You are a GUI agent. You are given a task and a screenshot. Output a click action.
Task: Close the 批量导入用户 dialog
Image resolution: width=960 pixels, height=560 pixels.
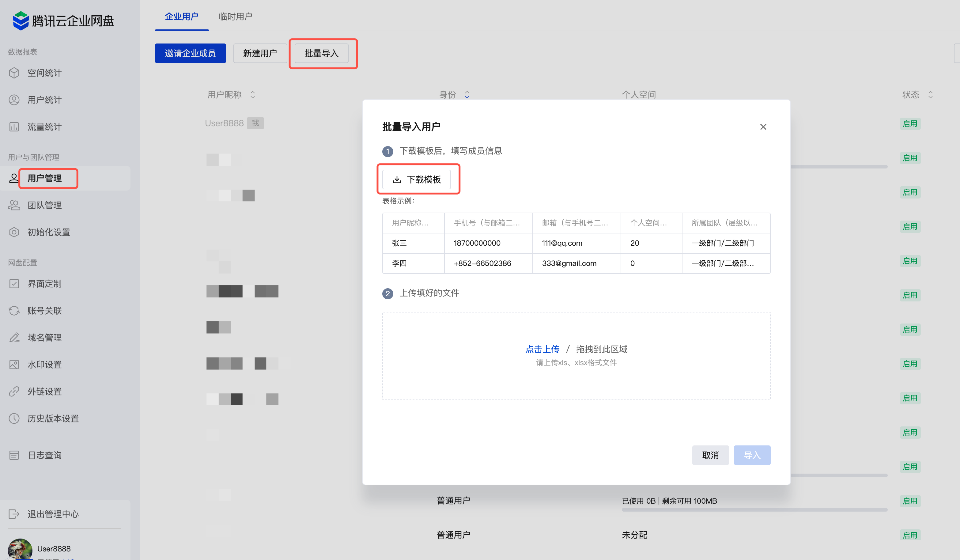pos(763,127)
